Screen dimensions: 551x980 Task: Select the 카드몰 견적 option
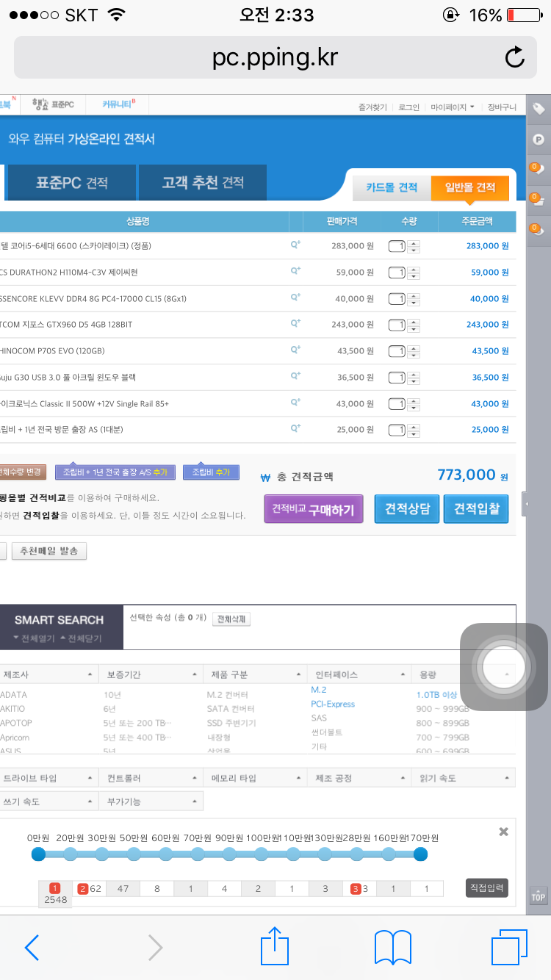tap(392, 188)
